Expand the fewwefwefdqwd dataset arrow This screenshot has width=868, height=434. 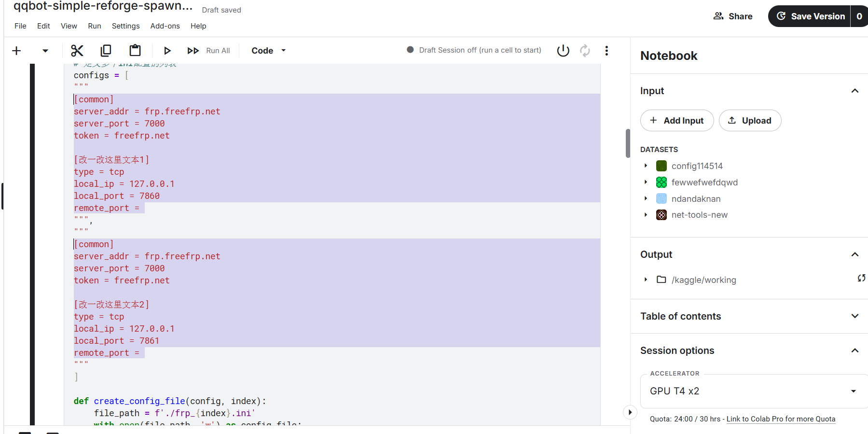click(646, 182)
